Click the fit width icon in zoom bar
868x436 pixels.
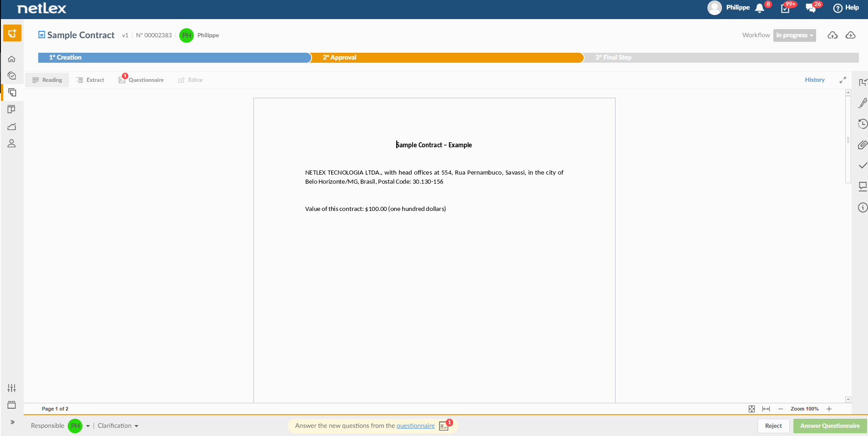tap(766, 409)
